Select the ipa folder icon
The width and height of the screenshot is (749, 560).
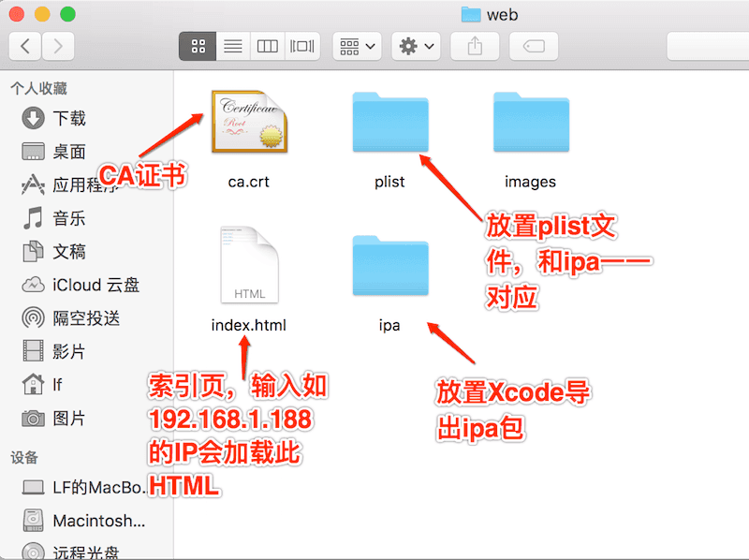point(390,266)
